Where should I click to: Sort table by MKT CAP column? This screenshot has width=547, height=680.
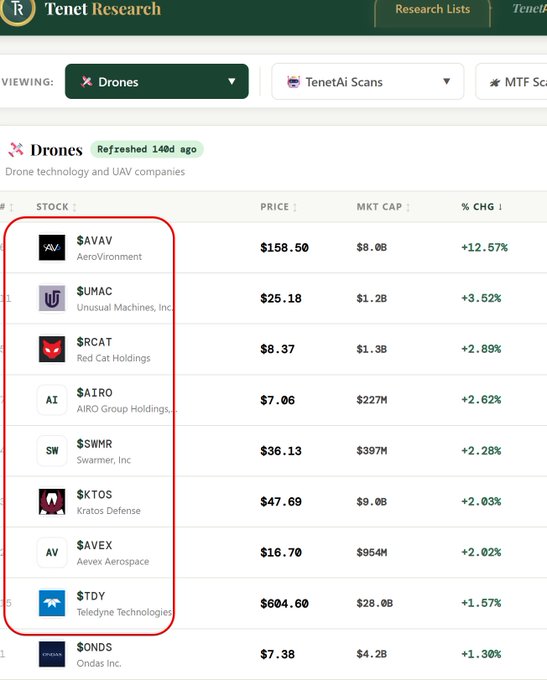pos(383,207)
